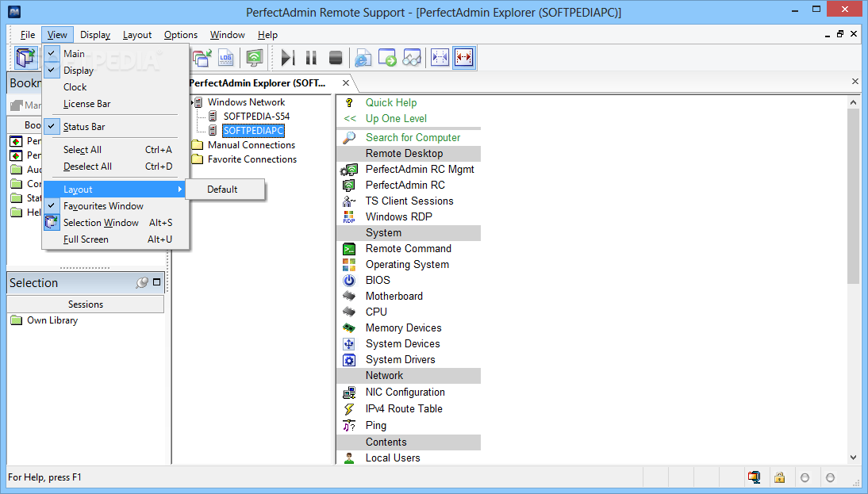This screenshot has height=494, width=868.
Task: Open the Help menu
Action: [x=267, y=35]
